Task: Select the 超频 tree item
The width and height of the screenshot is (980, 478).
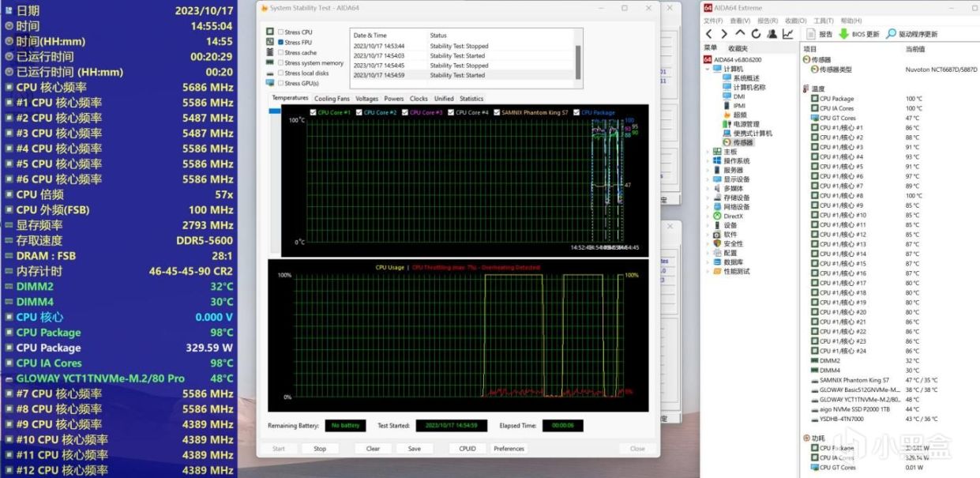Action: (740, 115)
